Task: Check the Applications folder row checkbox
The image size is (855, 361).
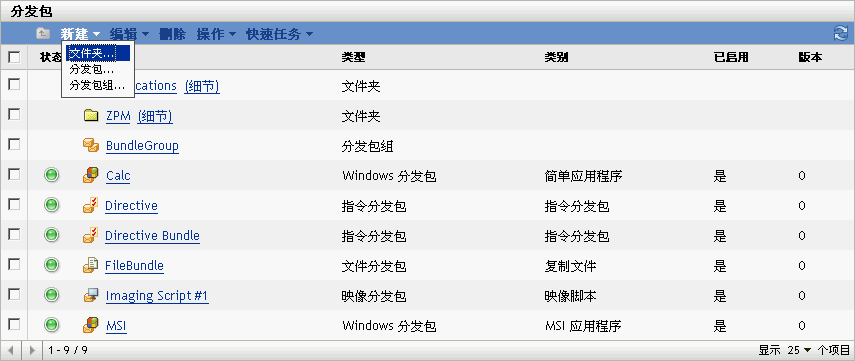Action: click(14, 84)
